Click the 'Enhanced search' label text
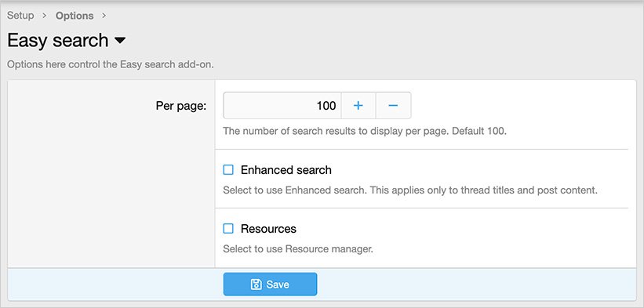644x308 pixels. click(286, 170)
